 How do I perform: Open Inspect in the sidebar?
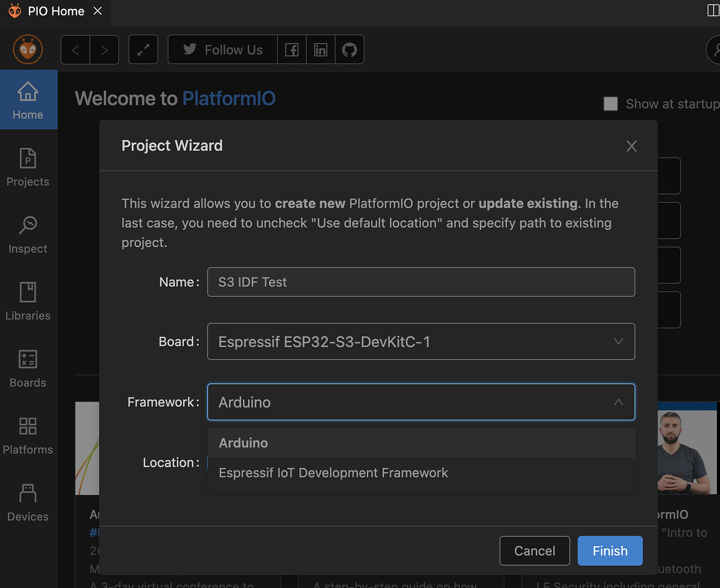(28, 235)
